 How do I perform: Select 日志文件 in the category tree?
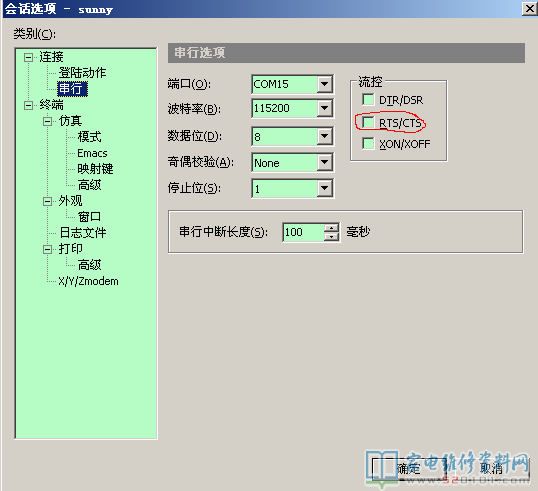point(83,233)
